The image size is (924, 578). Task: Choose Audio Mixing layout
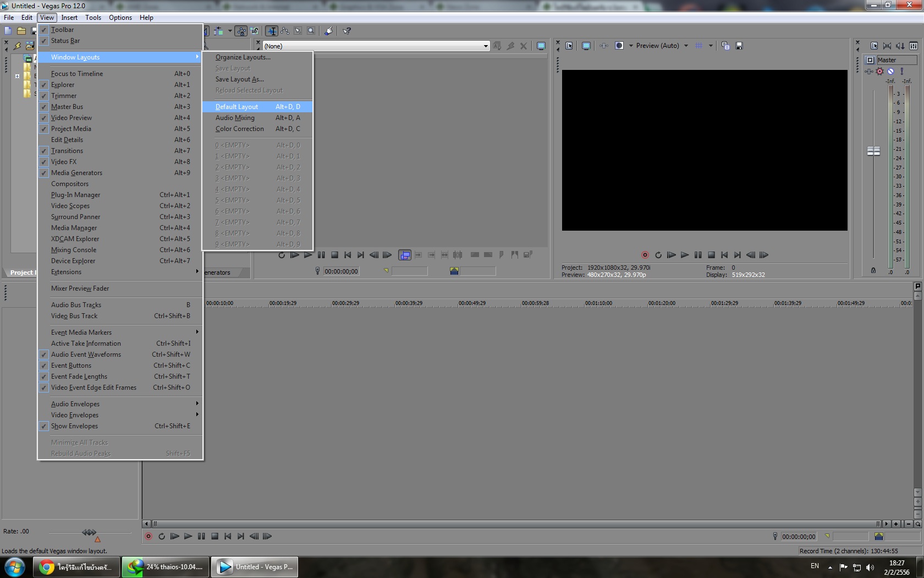pos(257,118)
